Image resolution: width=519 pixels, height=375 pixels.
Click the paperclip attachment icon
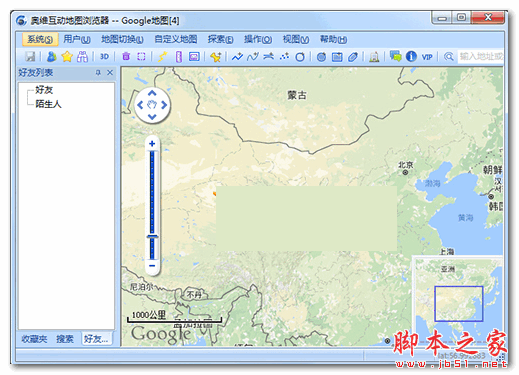pos(353,57)
